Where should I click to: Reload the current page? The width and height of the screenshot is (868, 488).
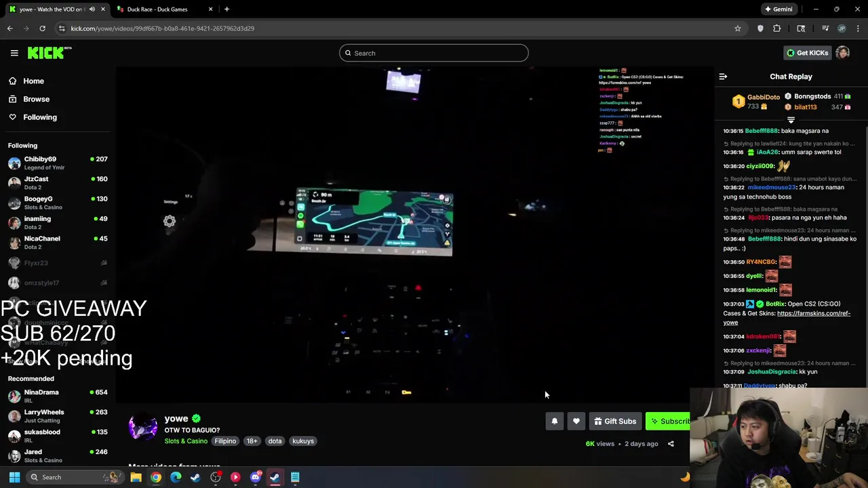click(x=42, y=28)
